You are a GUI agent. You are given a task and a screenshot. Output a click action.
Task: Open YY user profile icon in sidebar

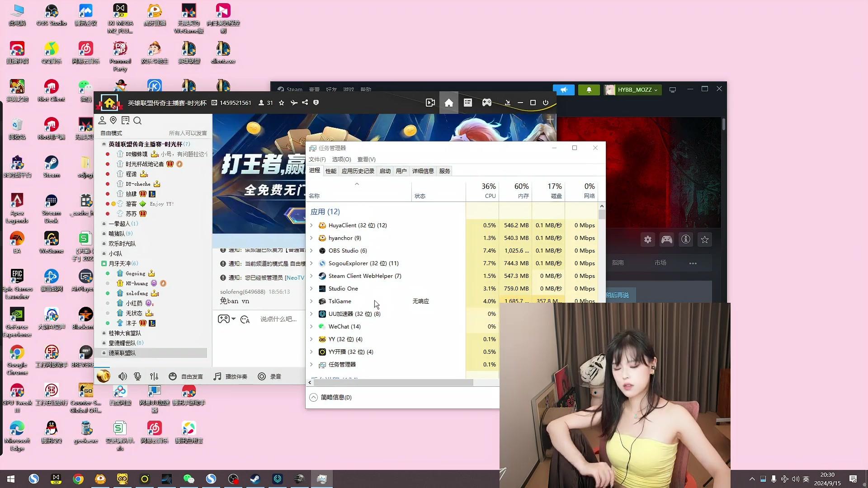pos(102,121)
